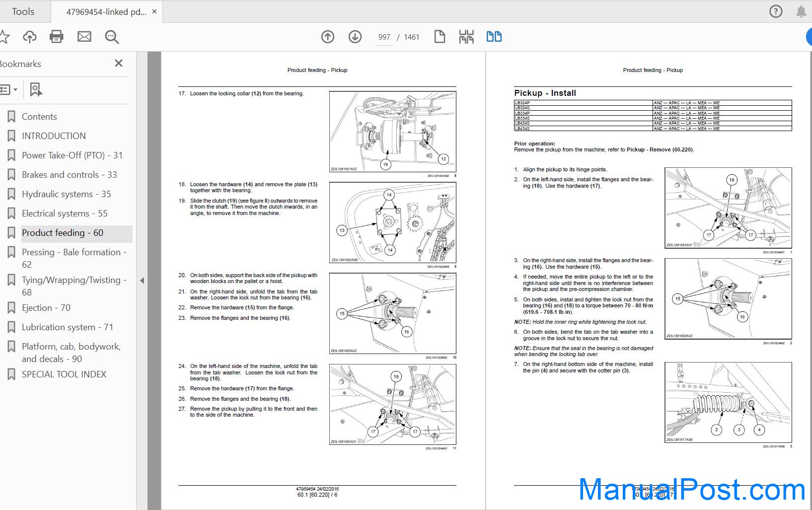Click the bookmark icon beside Ejection - 70
The width and height of the screenshot is (812, 510).
pyautogui.click(x=11, y=308)
